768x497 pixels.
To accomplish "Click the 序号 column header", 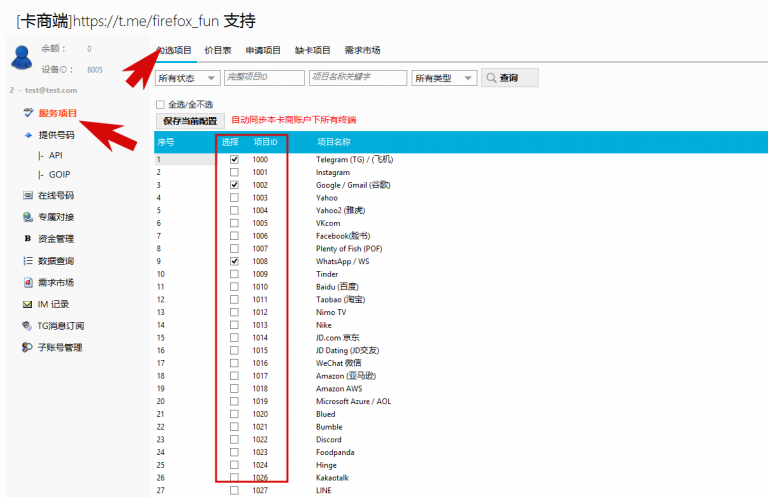I will 166,142.
